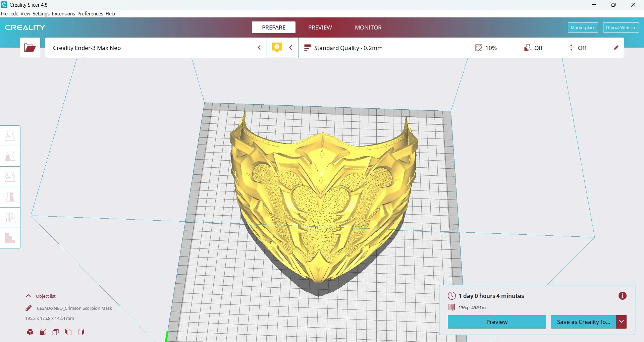Select the Rotate tool in left toolbar
Viewport: 644px width, 342px height.
10,177
